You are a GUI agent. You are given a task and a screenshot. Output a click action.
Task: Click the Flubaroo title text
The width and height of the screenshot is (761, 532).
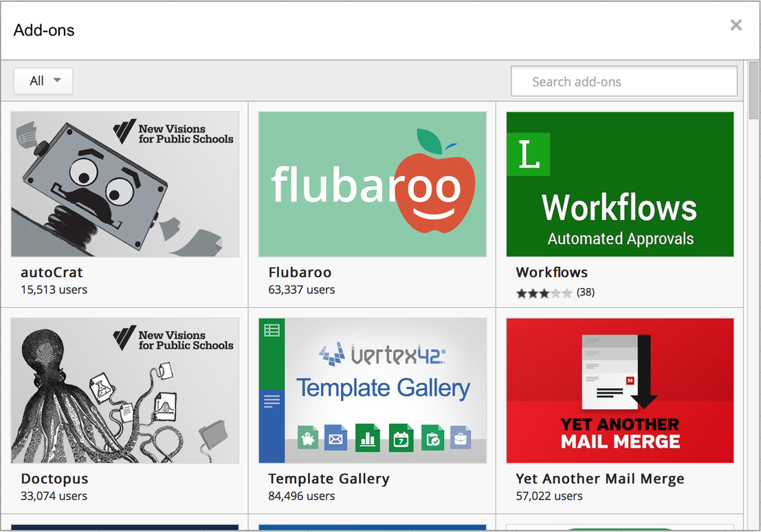tap(300, 272)
